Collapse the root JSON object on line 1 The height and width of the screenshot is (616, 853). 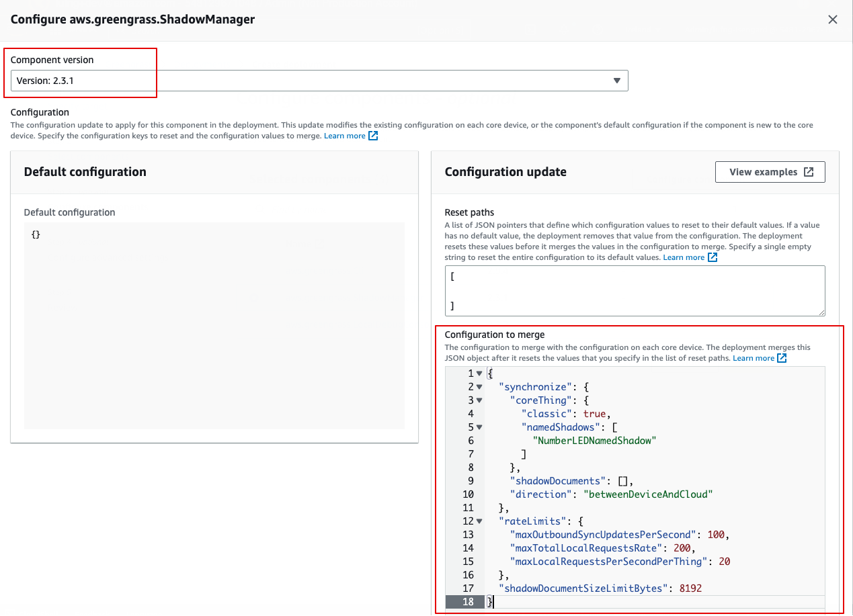479,373
